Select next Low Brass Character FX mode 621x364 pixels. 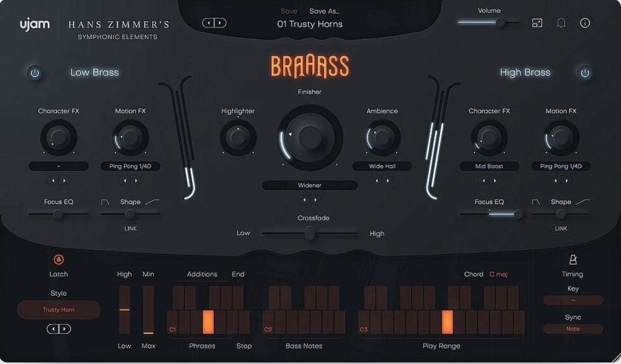(x=65, y=181)
